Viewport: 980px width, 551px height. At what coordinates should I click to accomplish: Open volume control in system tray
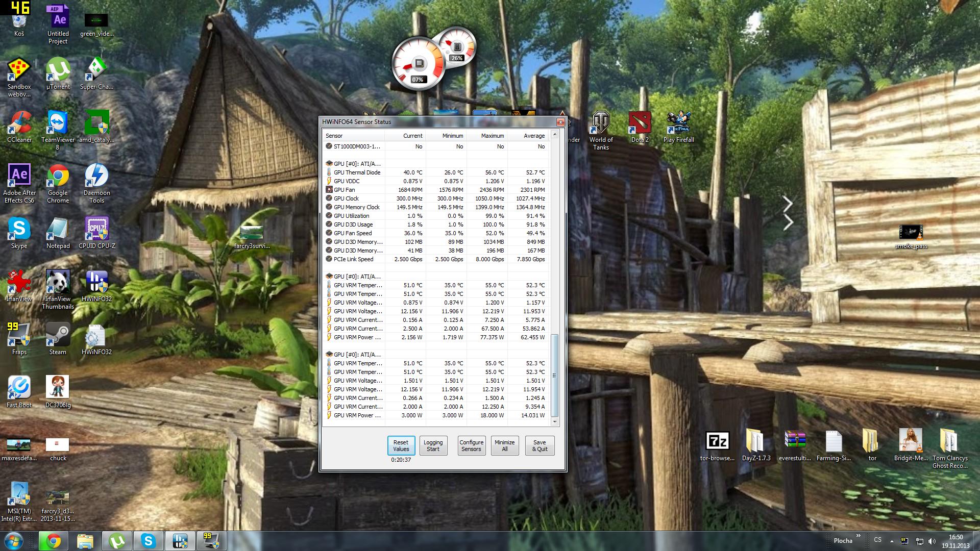(x=932, y=541)
